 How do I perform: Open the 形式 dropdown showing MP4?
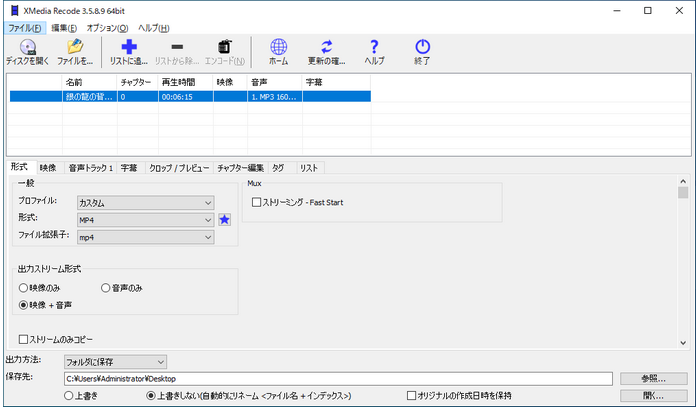click(145, 220)
